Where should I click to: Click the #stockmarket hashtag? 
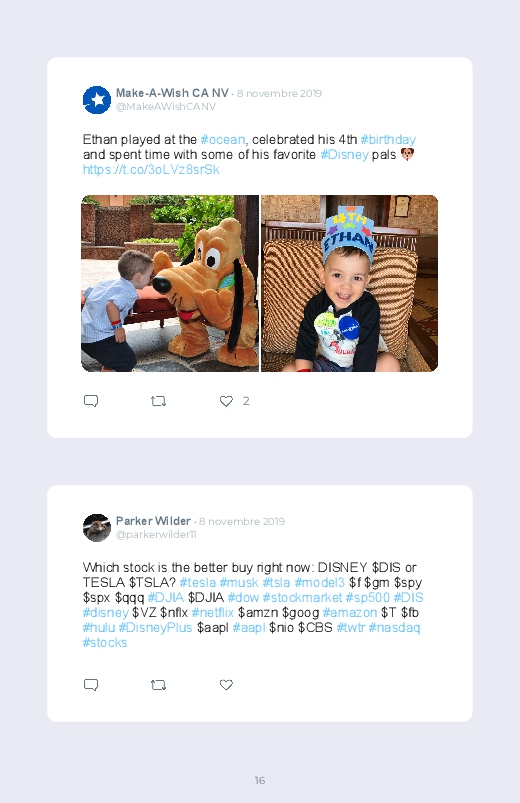click(302, 598)
